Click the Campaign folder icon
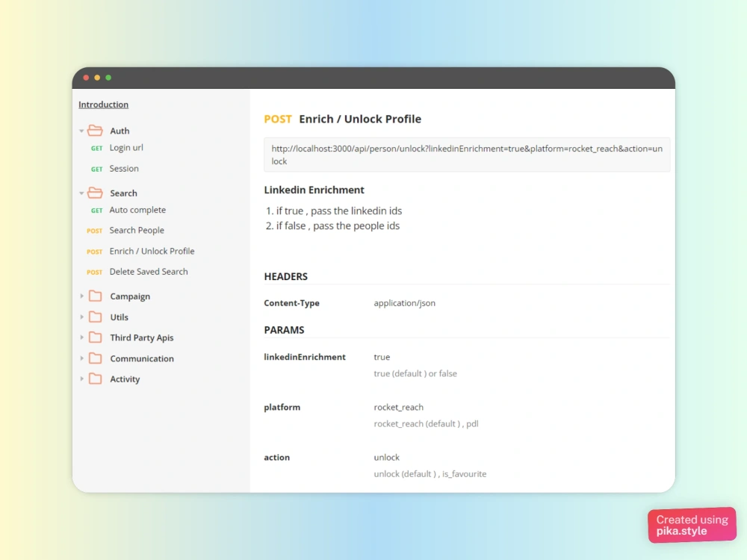 [x=96, y=296]
